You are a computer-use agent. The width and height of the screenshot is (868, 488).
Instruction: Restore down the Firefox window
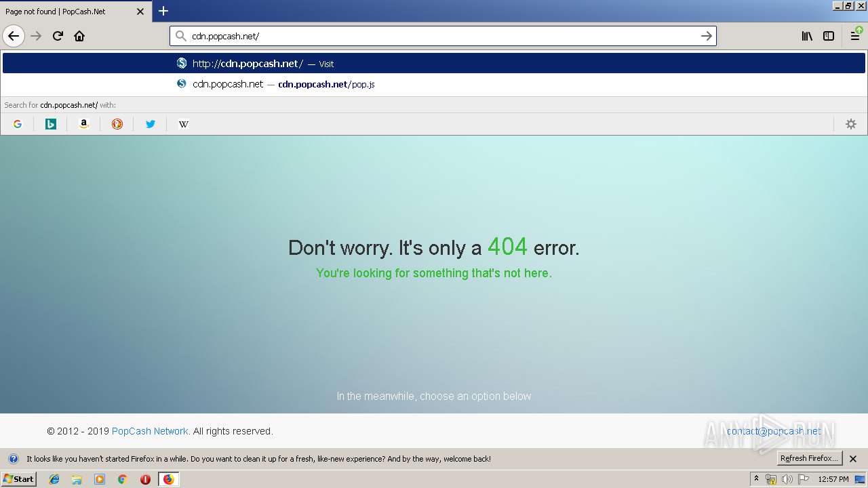(x=848, y=5)
